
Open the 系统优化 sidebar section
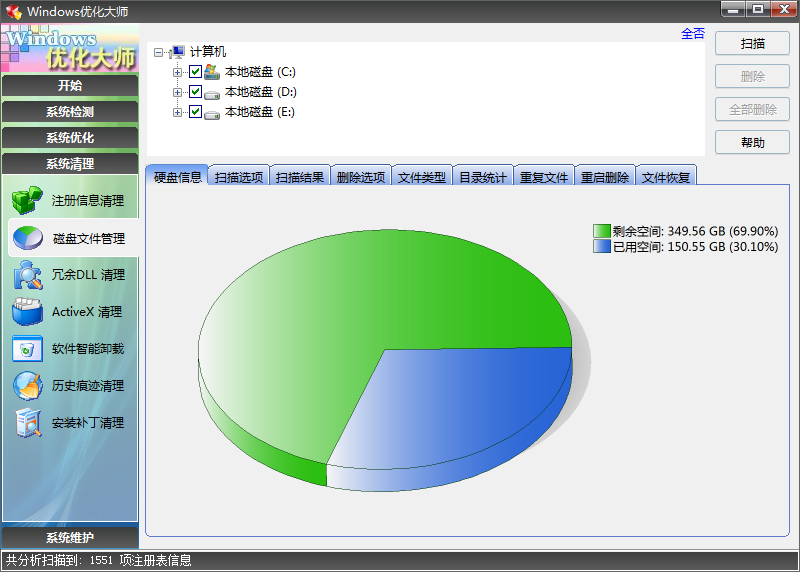coord(70,137)
